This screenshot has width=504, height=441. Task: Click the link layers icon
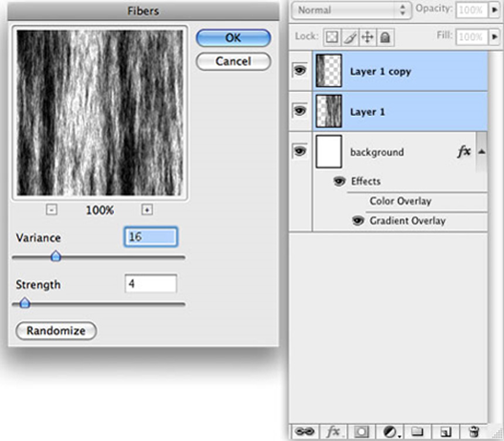pyautogui.click(x=305, y=432)
